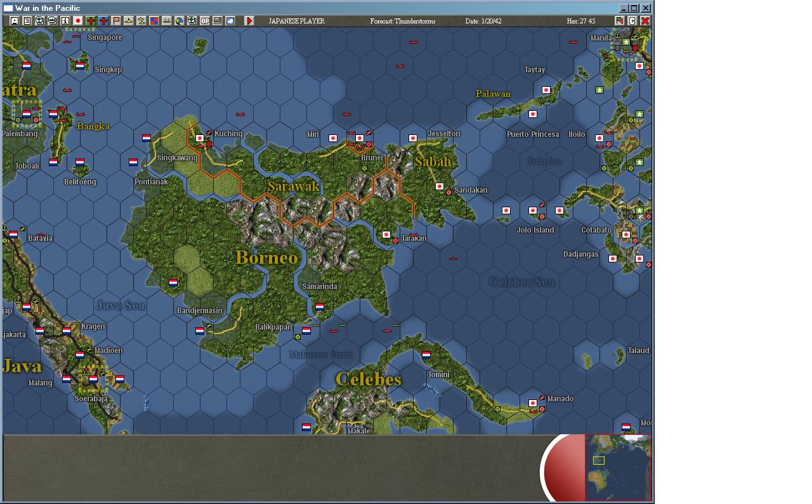
Task: Click the OP toolbar button
Action: 205,21
